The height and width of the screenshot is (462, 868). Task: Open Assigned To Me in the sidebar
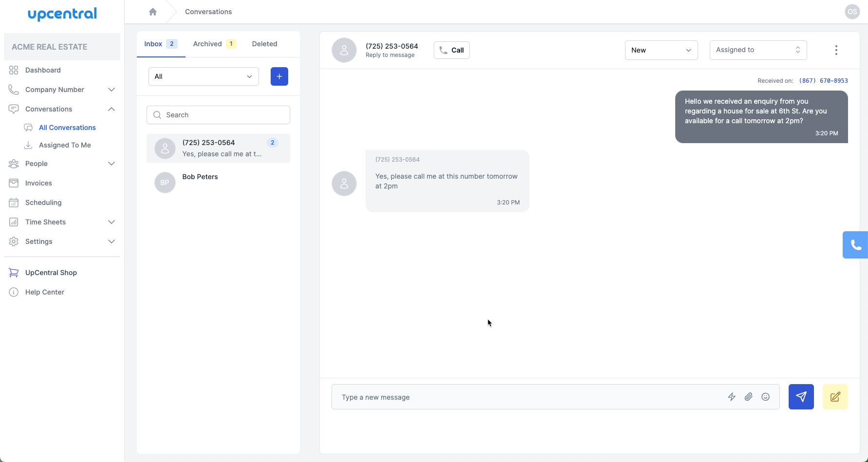click(x=64, y=145)
